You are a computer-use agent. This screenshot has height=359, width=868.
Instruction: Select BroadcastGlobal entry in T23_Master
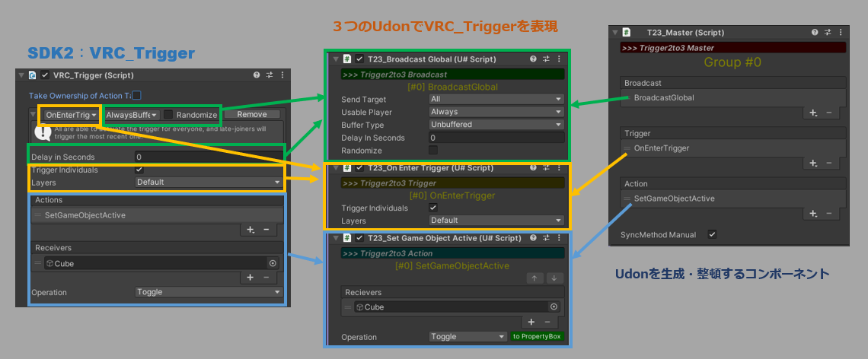click(732, 98)
